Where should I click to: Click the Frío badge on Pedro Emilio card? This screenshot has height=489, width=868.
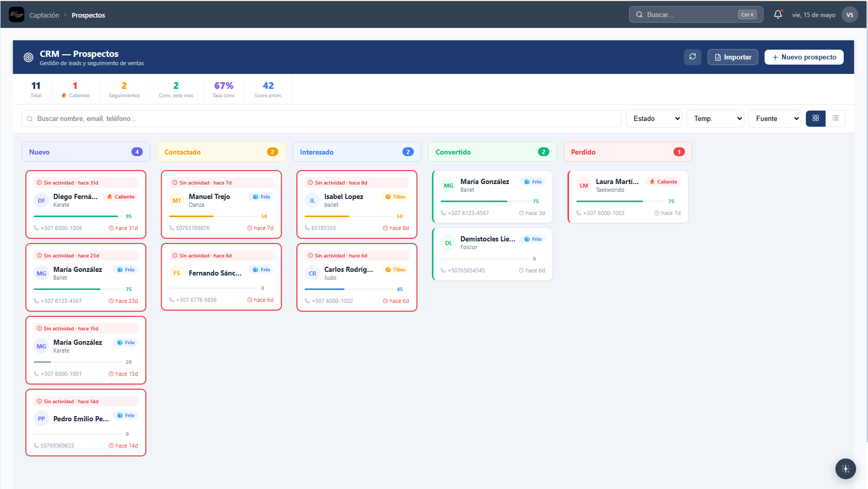126,415
